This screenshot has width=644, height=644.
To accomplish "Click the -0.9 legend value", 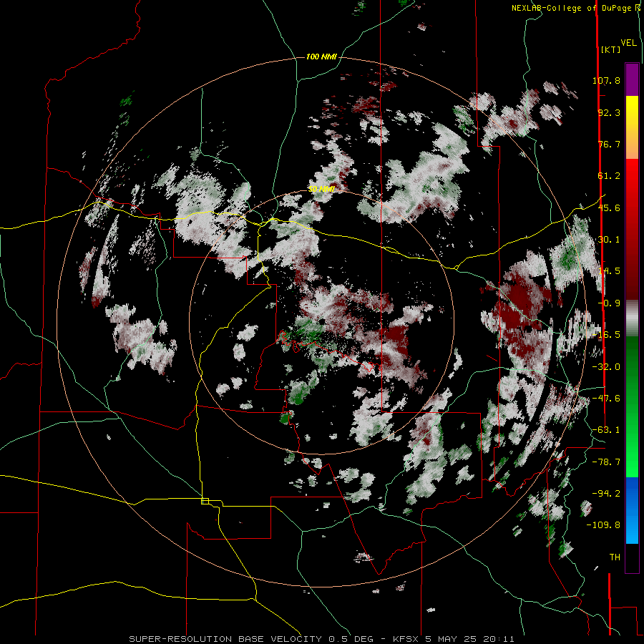I will pyautogui.click(x=609, y=303).
